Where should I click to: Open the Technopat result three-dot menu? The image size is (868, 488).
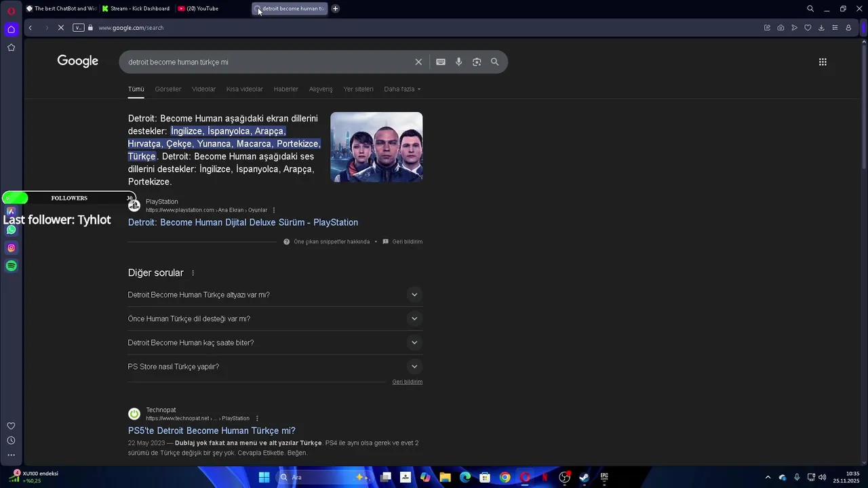pos(257,418)
